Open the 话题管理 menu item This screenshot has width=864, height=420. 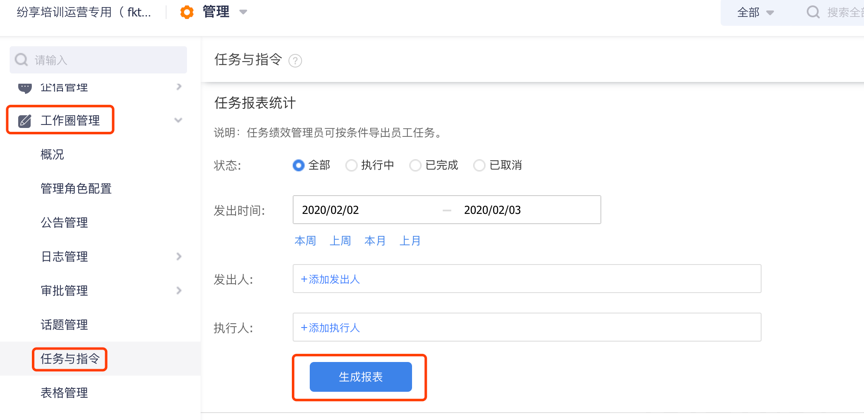[x=64, y=325]
